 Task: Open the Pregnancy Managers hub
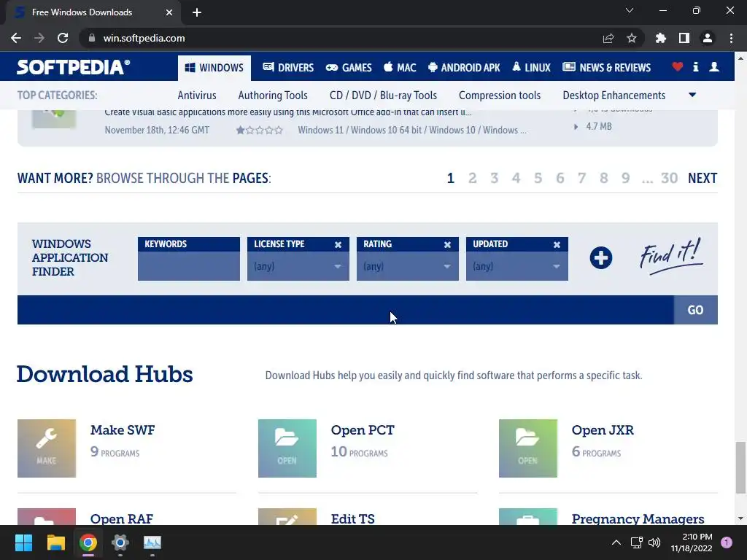pos(638,518)
